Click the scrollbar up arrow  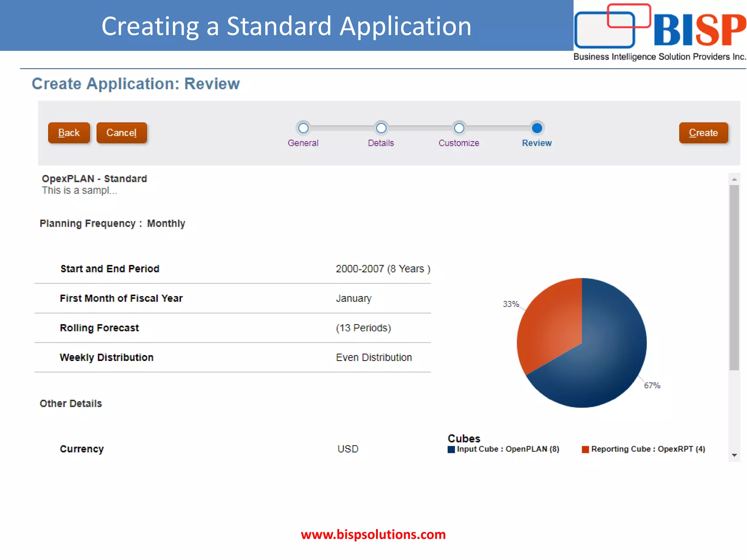coord(734,179)
